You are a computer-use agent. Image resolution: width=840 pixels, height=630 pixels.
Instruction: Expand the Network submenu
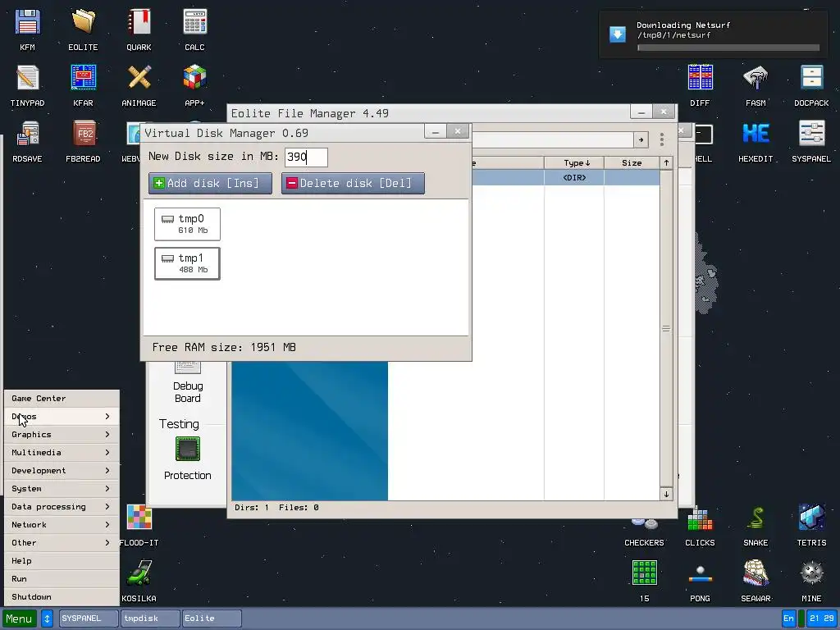[62, 525]
